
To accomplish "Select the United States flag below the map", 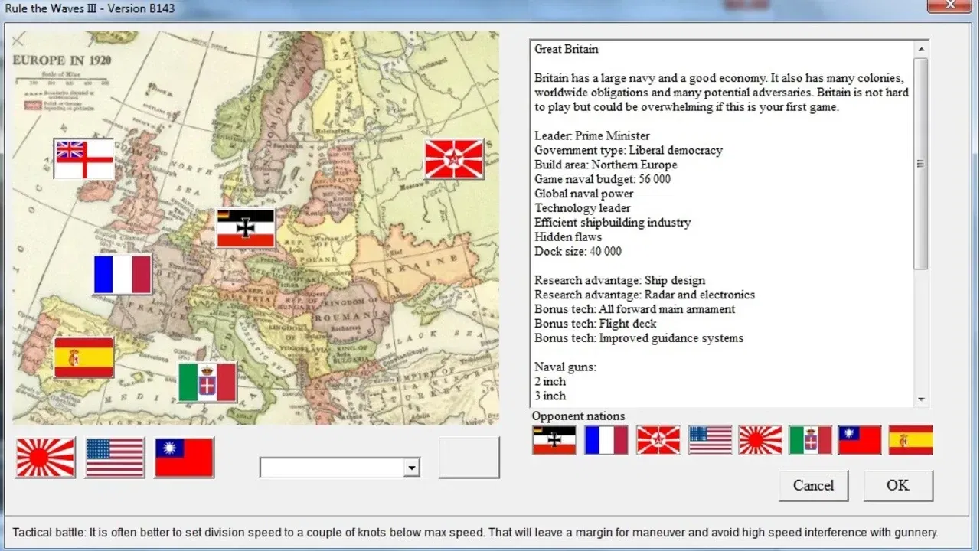I will (114, 457).
